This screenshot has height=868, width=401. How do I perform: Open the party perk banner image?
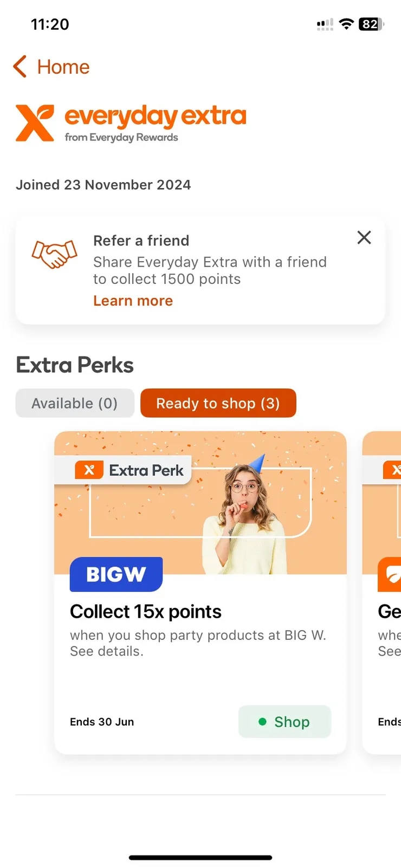pyautogui.click(x=200, y=503)
